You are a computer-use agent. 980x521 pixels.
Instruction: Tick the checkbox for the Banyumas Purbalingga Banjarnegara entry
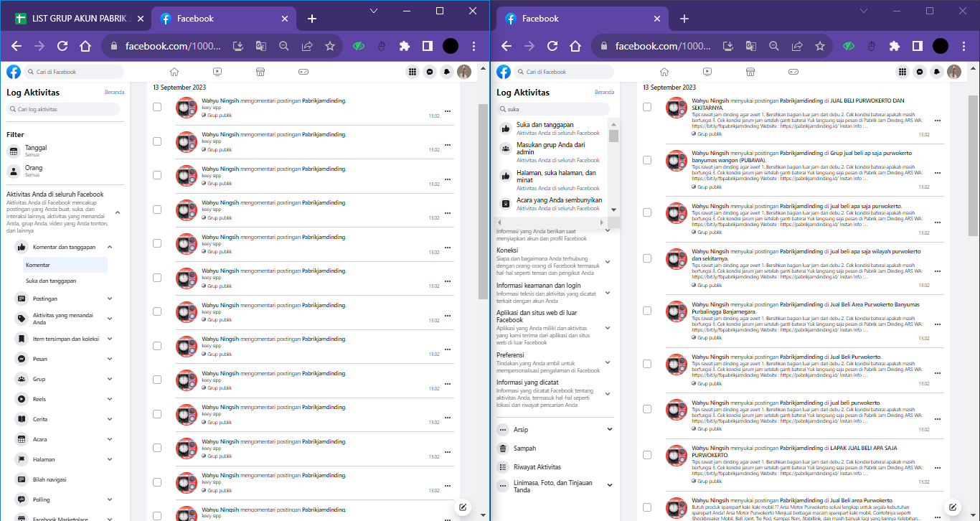coord(647,311)
